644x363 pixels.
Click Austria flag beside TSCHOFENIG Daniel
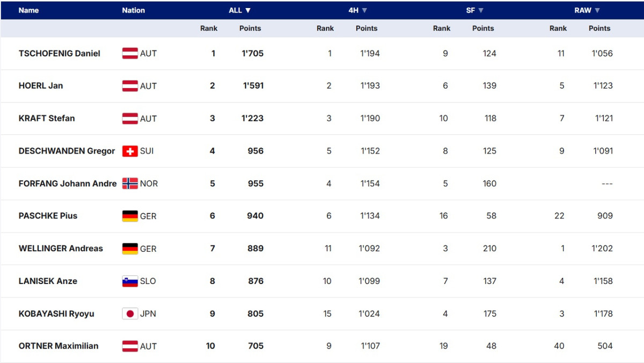coord(130,53)
